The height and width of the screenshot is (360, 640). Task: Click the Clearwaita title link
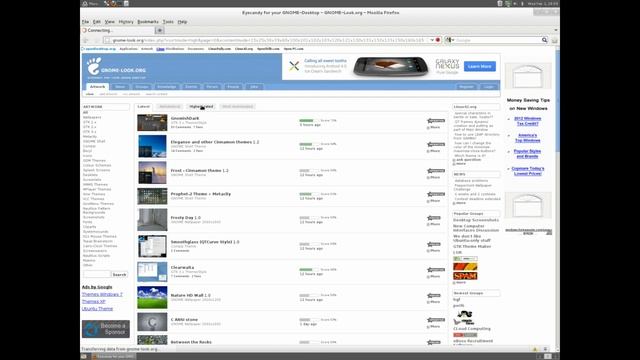tap(182, 267)
